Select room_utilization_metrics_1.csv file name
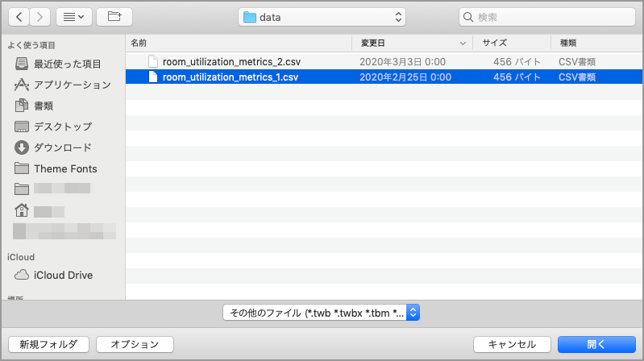Viewport: 644px width, 361px height. (231, 77)
